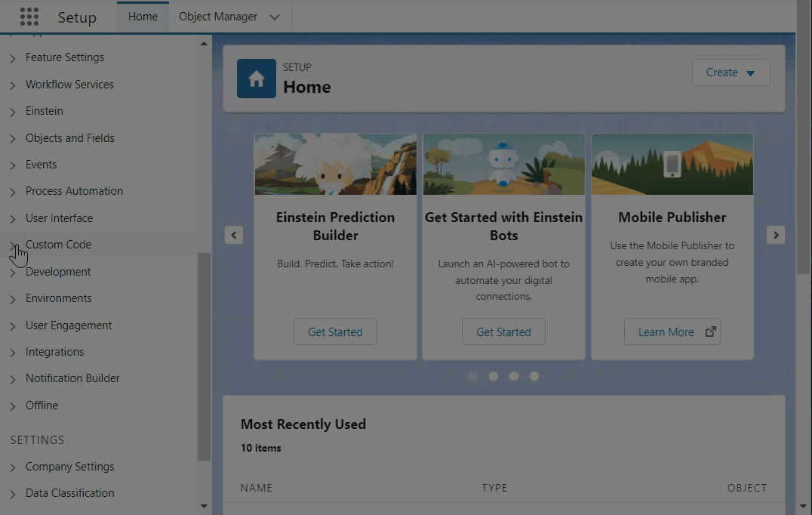Switch to the Home tab

(x=143, y=17)
